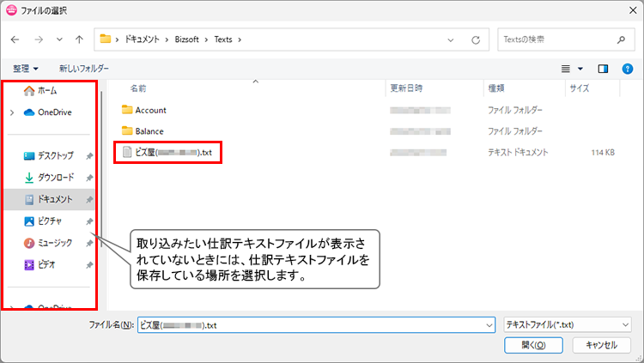
Task: Click the help question mark icon
Action: tap(627, 68)
